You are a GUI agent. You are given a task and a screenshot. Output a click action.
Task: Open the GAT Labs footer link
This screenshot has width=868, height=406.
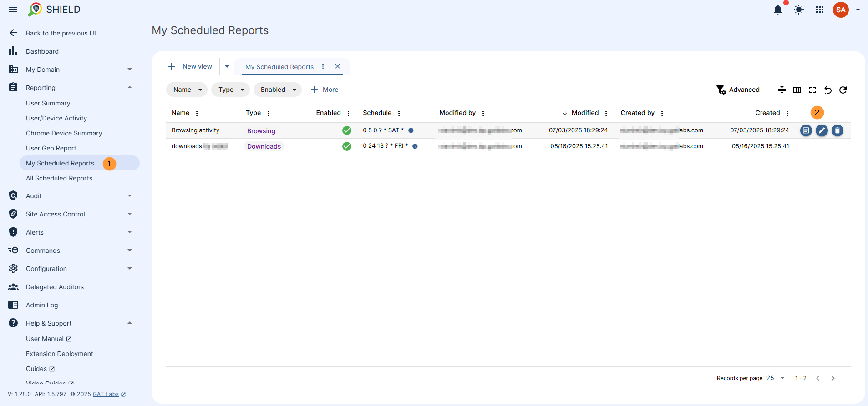[109, 394]
